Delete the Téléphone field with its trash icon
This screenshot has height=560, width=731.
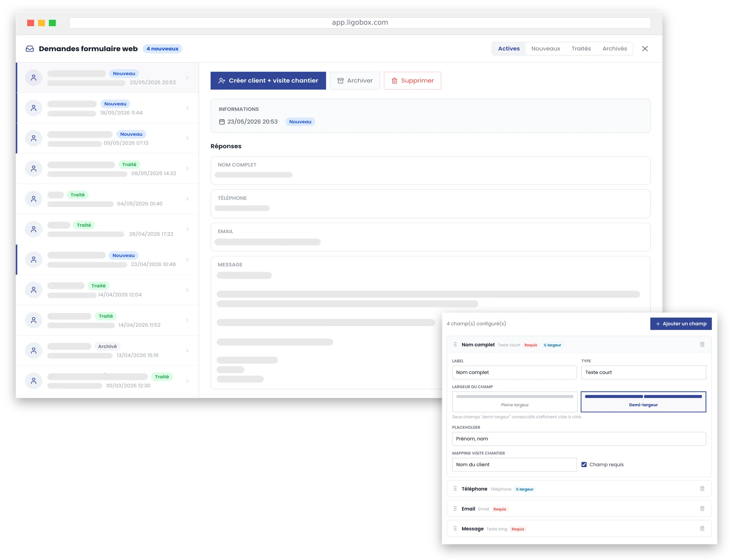[702, 489]
